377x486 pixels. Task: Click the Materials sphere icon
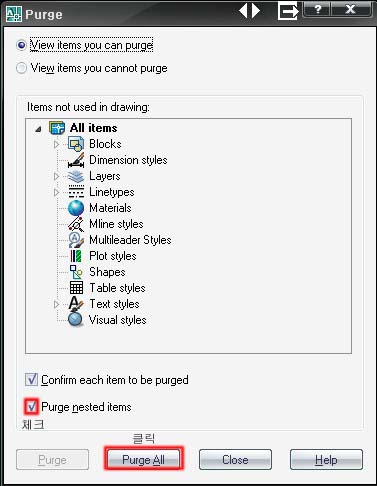(76, 208)
